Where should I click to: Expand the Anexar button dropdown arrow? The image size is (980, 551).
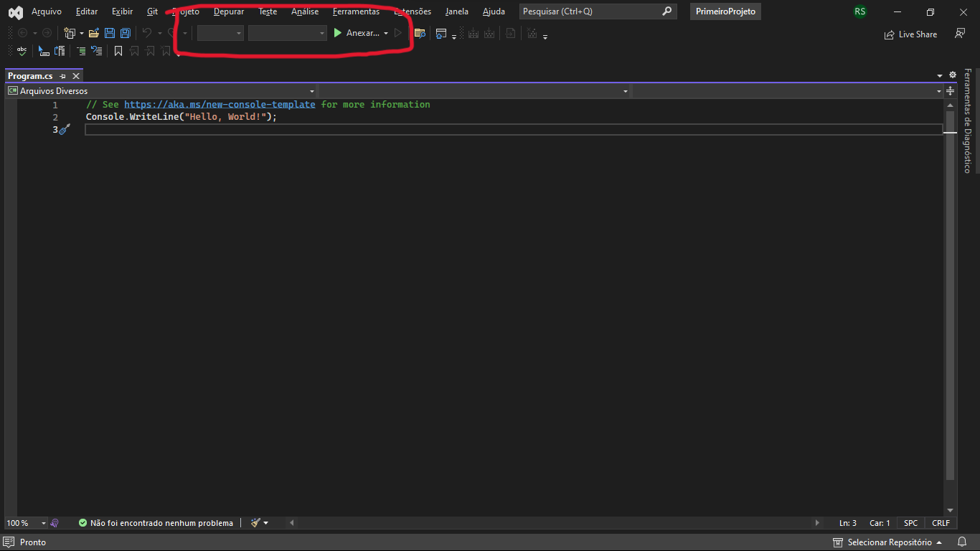[x=386, y=34]
